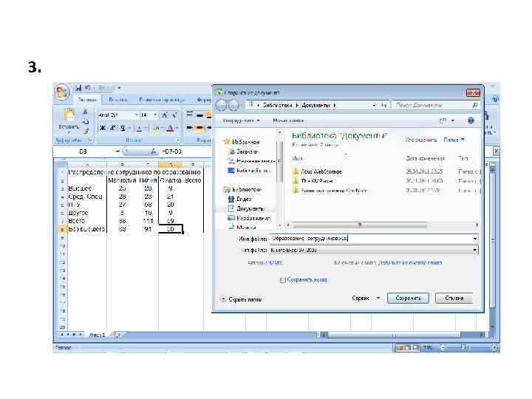The width and height of the screenshot is (532, 399).
Task: Click Библиотеки in the dialog address path
Action: (277, 105)
